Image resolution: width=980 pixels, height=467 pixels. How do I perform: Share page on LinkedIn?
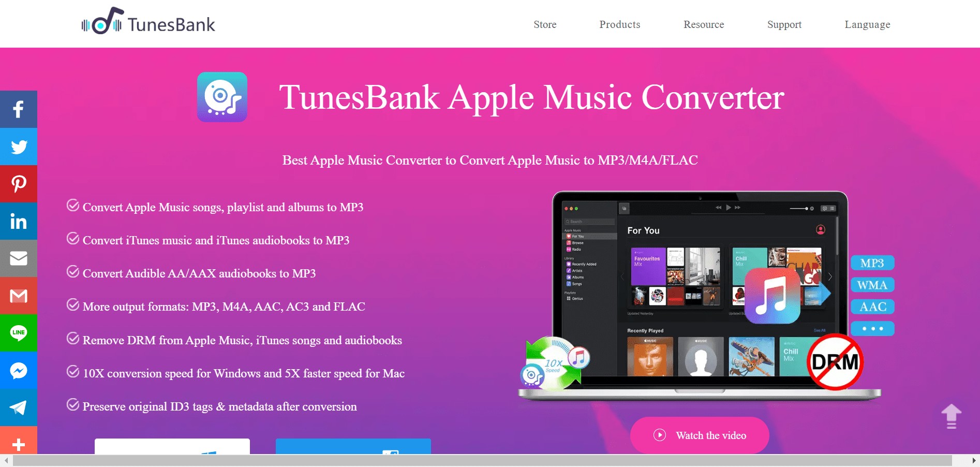(19, 221)
